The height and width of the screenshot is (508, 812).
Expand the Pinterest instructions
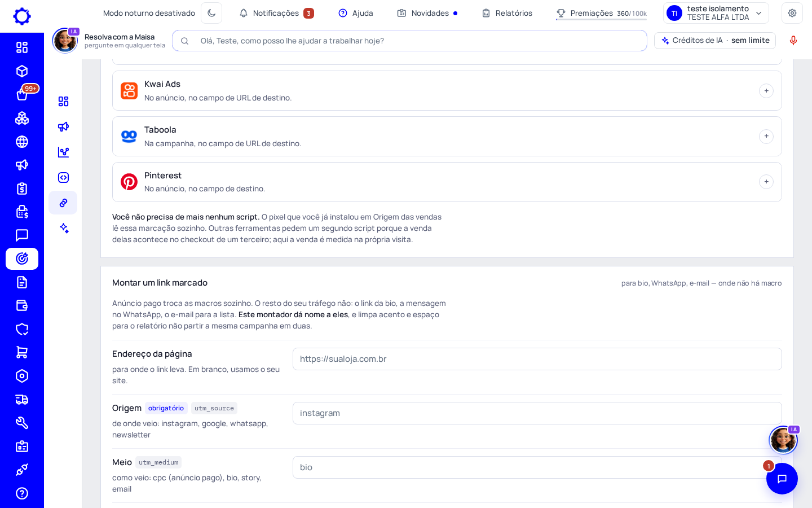click(766, 182)
